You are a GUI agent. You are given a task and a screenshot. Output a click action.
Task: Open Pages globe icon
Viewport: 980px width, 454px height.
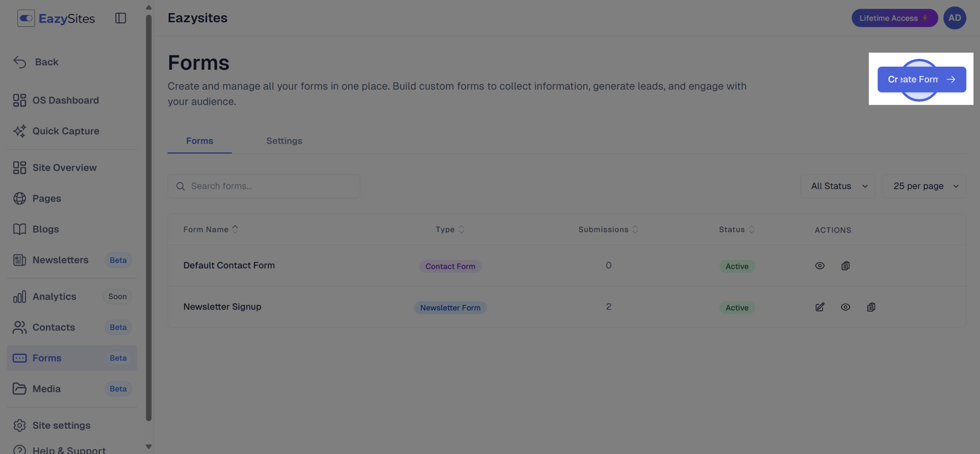(20, 198)
